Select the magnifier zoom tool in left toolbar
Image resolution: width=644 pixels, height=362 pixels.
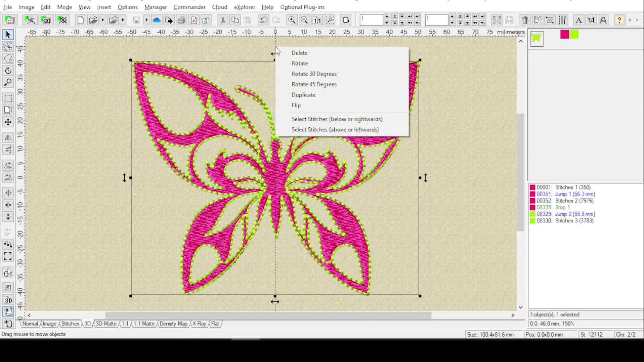pyautogui.click(x=8, y=82)
